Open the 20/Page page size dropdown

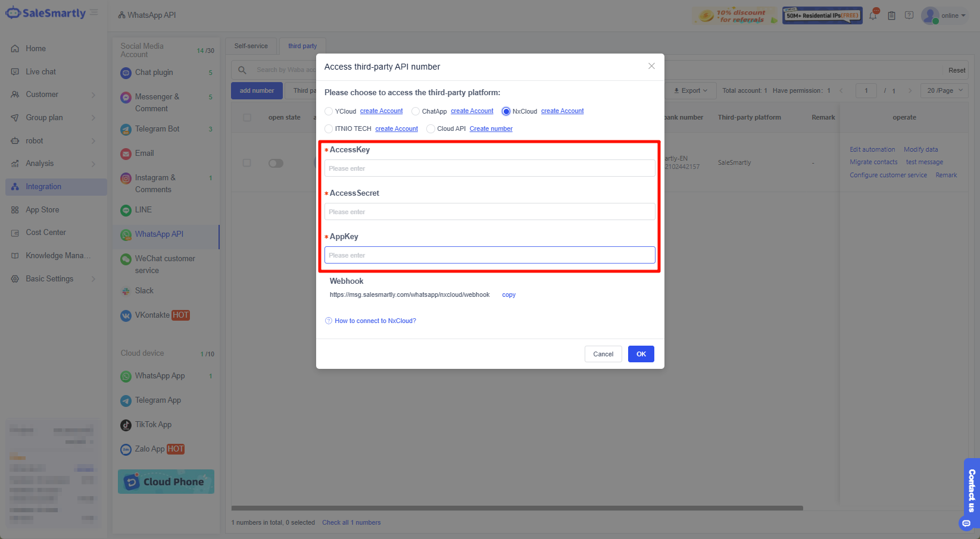coord(944,90)
